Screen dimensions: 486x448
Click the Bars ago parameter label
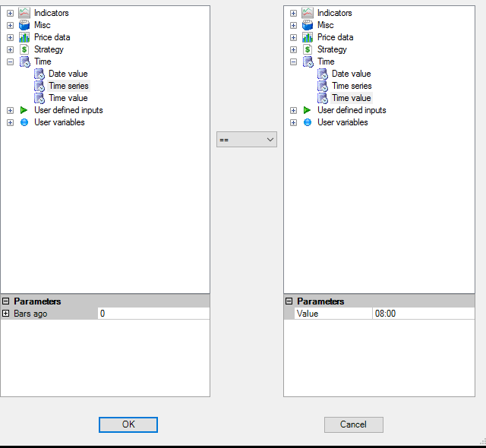click(x=30, y=314)
